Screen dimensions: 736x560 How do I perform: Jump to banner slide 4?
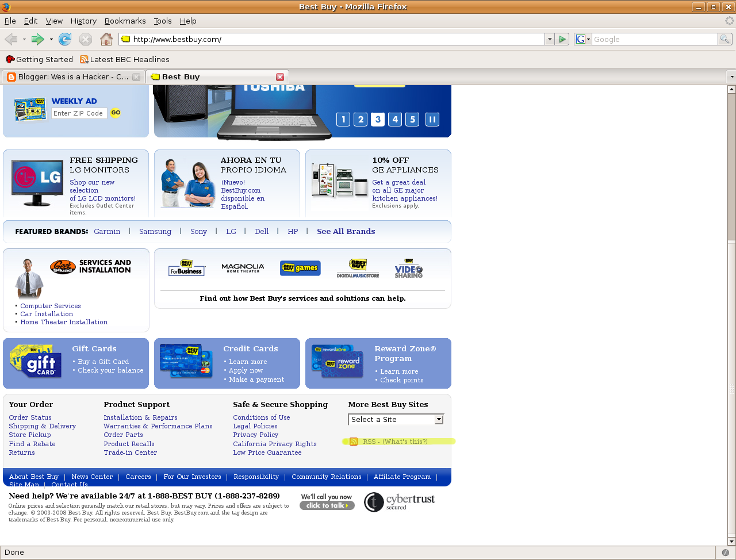[395, 120]
